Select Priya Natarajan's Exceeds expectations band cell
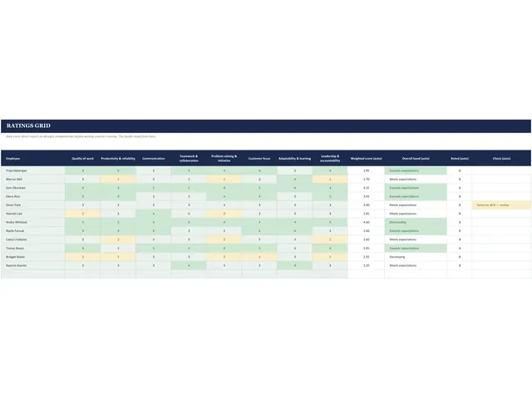Image resolution: width=532 pixels, height=399 pixels. tap(416, 170)
